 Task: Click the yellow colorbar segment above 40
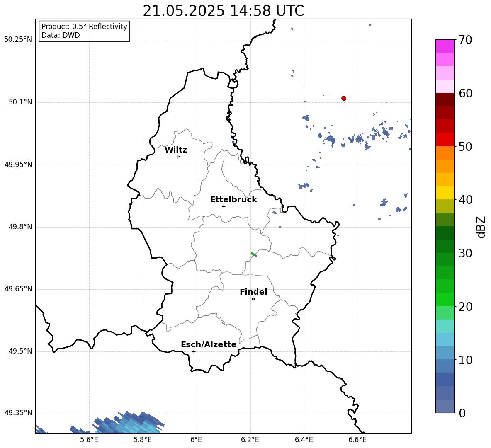coord(445,193)
